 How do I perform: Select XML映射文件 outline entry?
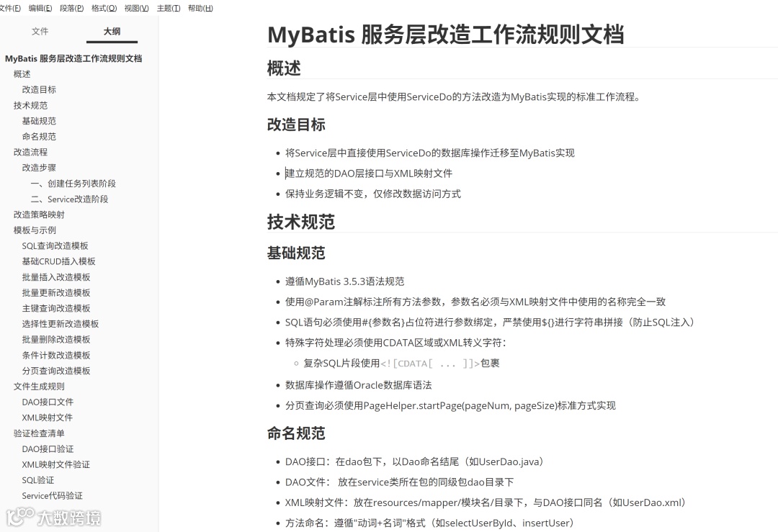47,418
